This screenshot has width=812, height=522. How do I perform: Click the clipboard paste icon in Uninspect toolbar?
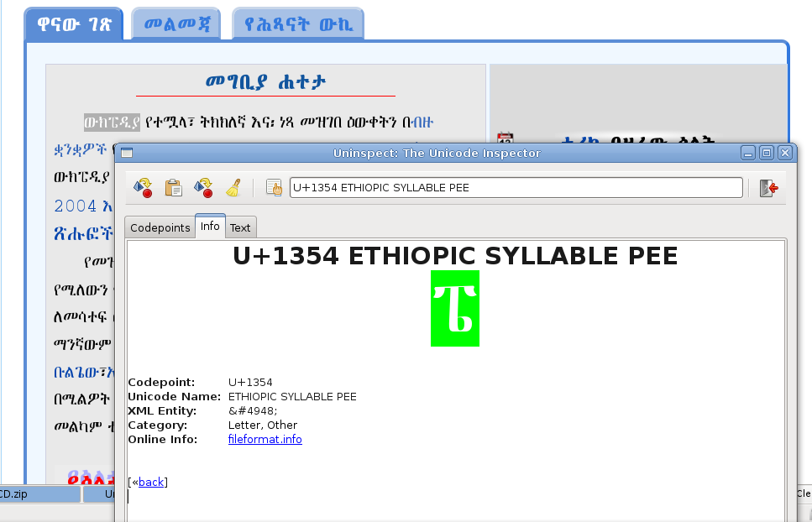(x=174, y=188)
